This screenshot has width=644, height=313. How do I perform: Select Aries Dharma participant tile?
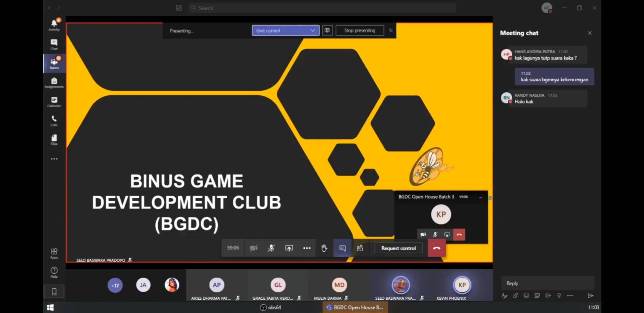(x=217, y=285)
